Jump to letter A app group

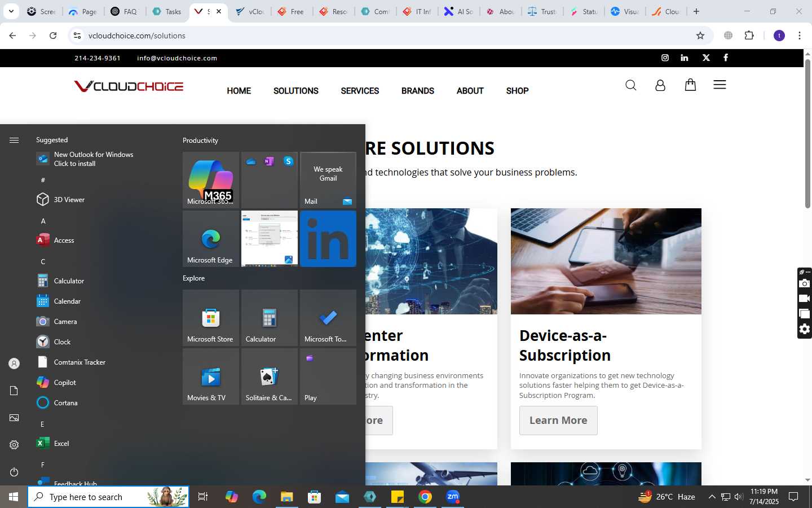click(x=43, y=221)
